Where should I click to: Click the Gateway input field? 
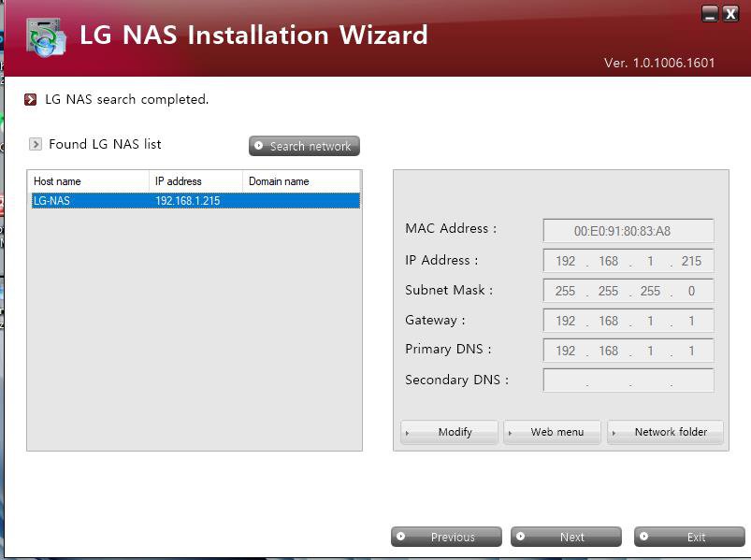click(x=628, y=321)
